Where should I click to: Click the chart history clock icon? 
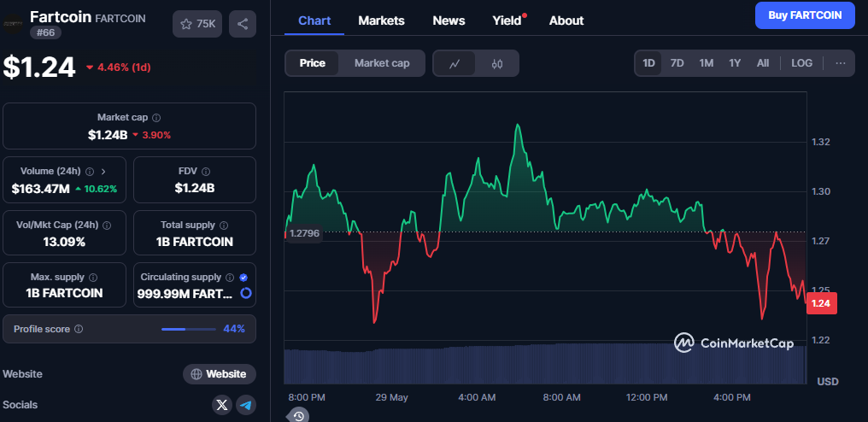tap(298, 416)
